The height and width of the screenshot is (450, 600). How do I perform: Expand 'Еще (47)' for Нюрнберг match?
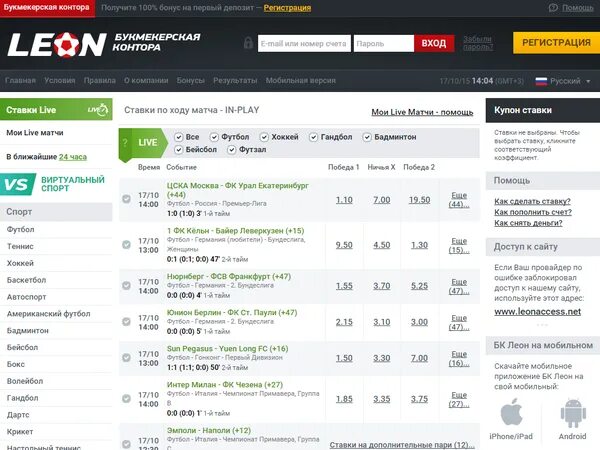[459, 286]
